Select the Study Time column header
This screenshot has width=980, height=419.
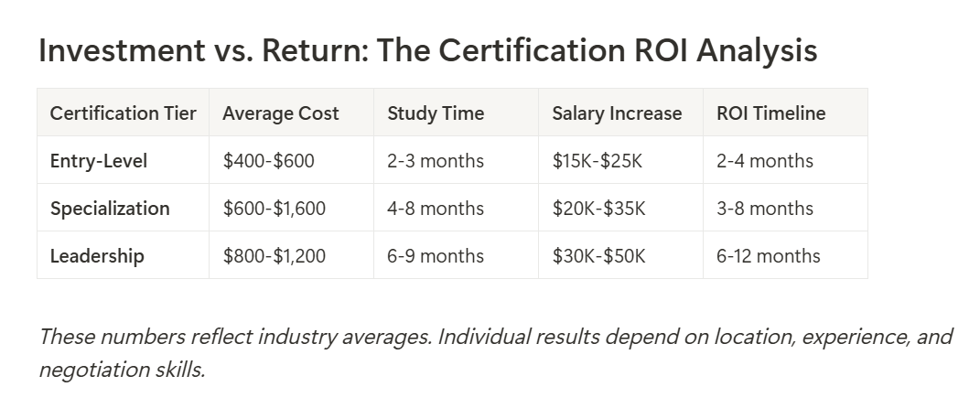point(436,113)
